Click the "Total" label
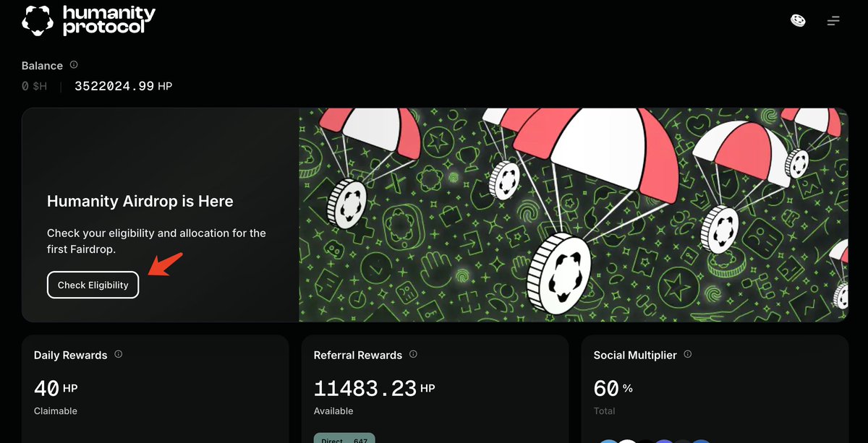The image size is (868, 443). (x=605, y=411)
